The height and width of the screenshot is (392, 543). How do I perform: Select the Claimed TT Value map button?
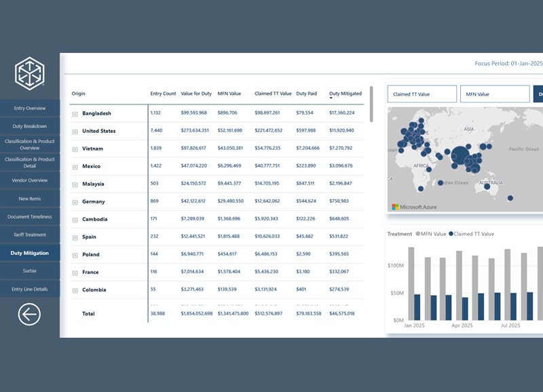(x=422, y=94)
